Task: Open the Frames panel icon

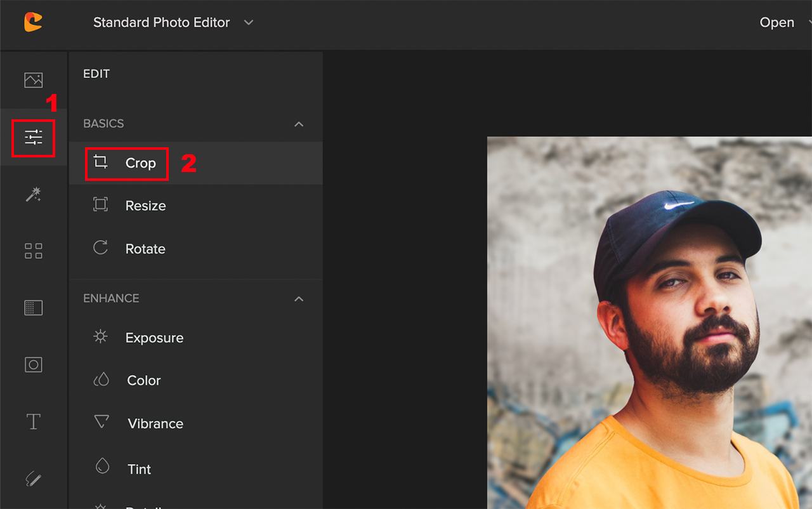Action: pos(33,364)
